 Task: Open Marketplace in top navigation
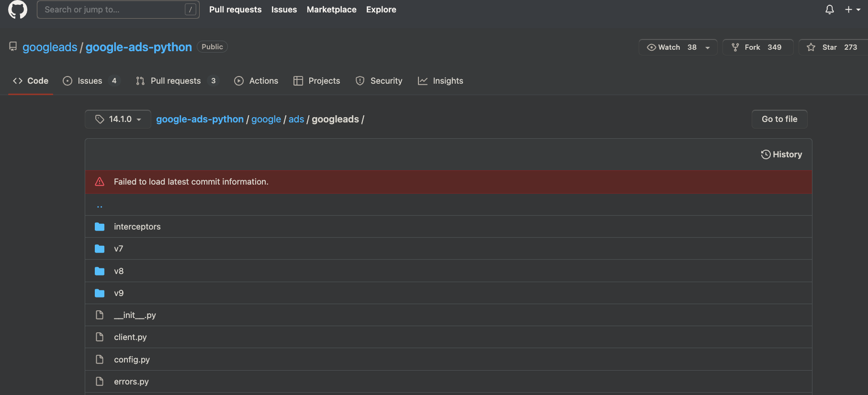(332, 10)
